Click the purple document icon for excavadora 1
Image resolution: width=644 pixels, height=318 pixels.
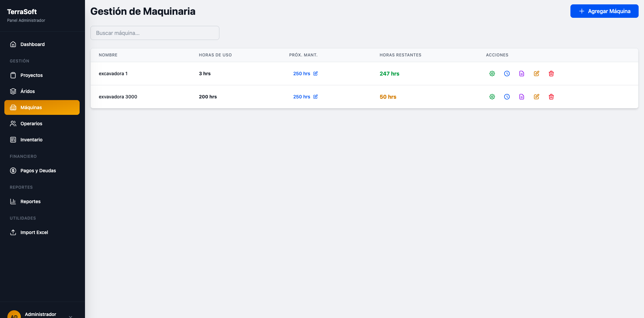coord(521,74)
